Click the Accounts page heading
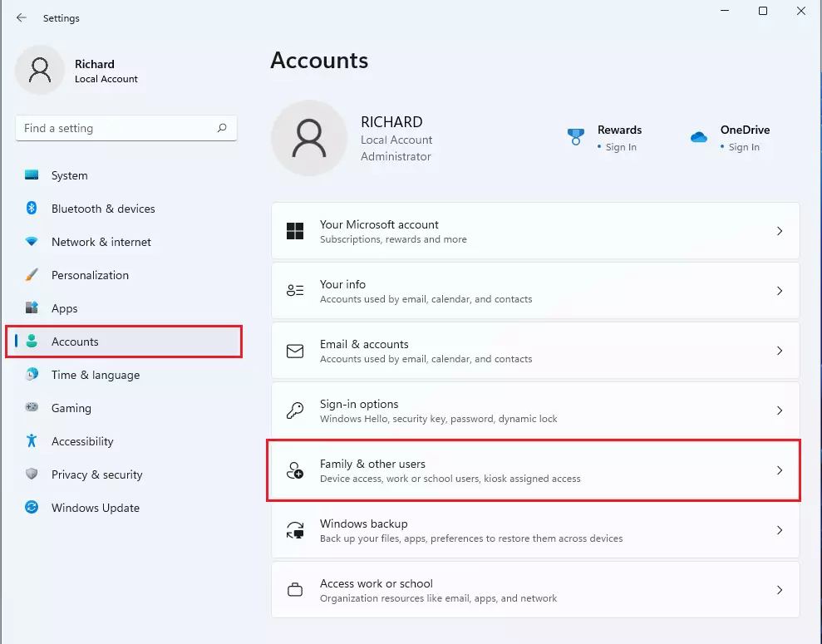The width and height of the screenshot is (822, 644). [x=319, y=61]
